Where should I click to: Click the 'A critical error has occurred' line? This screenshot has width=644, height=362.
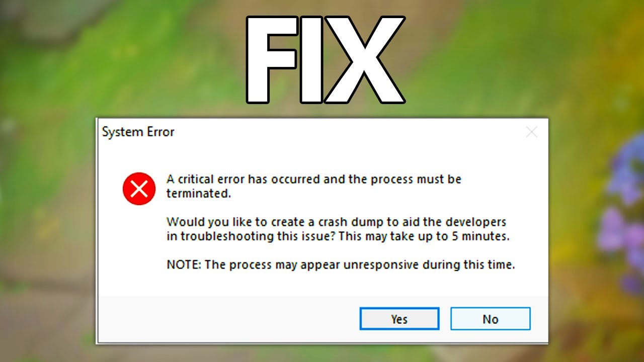pos(314,179)
